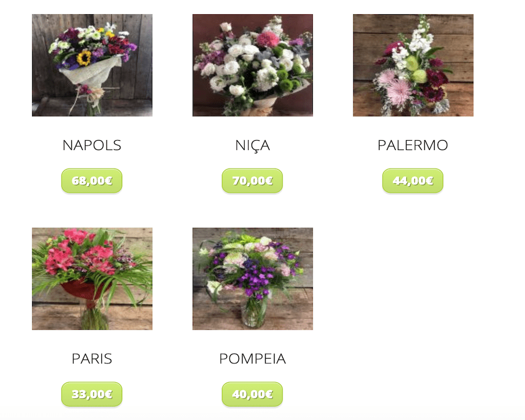The height and width of the screenshot is (420, 525).
Task: Select the PALERMO product title
Action: coord(413,145)
